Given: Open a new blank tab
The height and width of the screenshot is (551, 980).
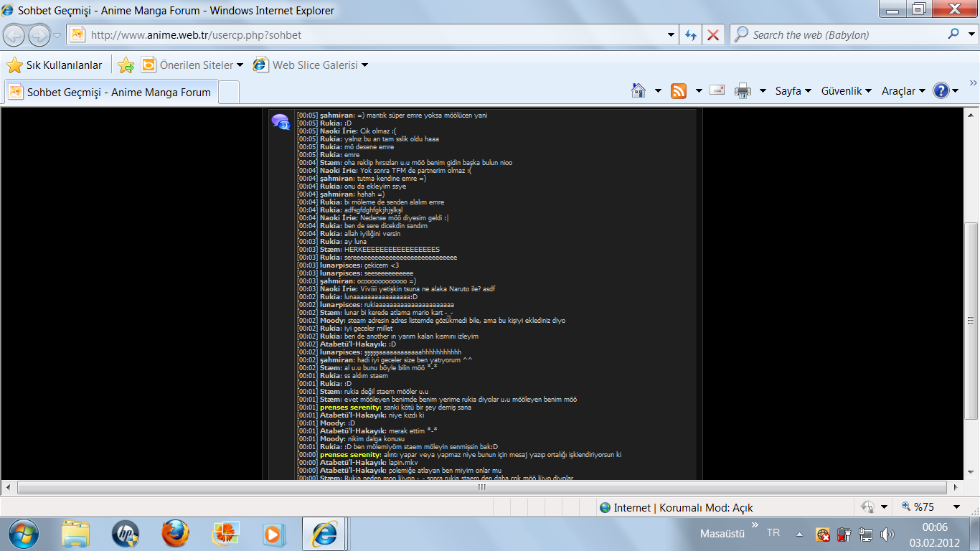Looking at the screenshot, I should tap(228, 92).
